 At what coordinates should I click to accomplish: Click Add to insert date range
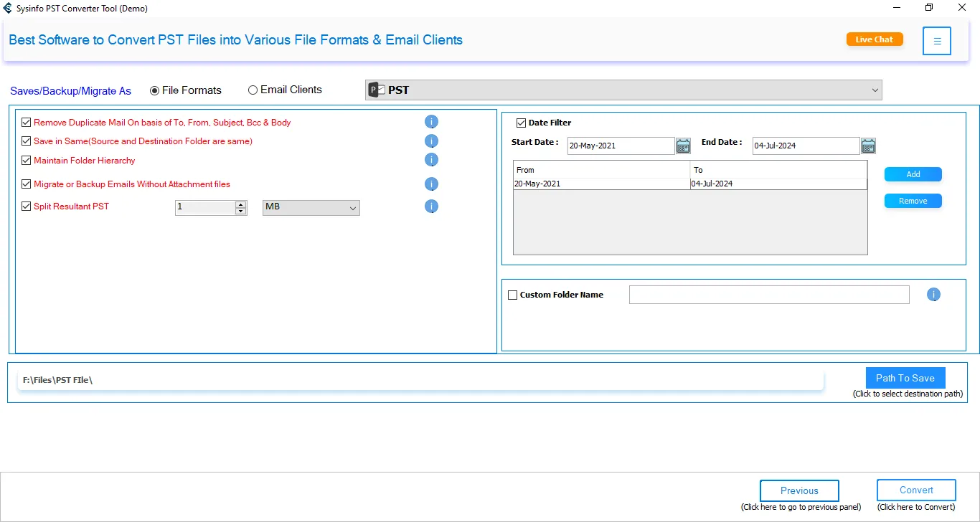[913, 174]
